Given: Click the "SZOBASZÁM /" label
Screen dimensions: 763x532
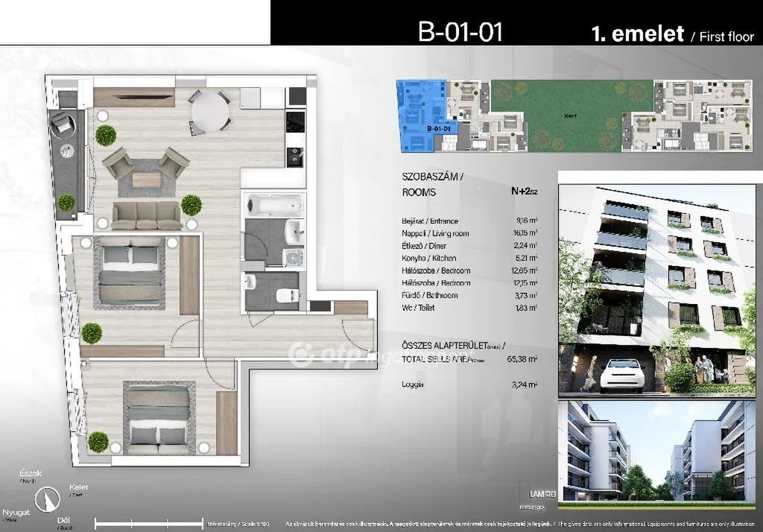Looking at the screenshot, I should click(433, 177).
